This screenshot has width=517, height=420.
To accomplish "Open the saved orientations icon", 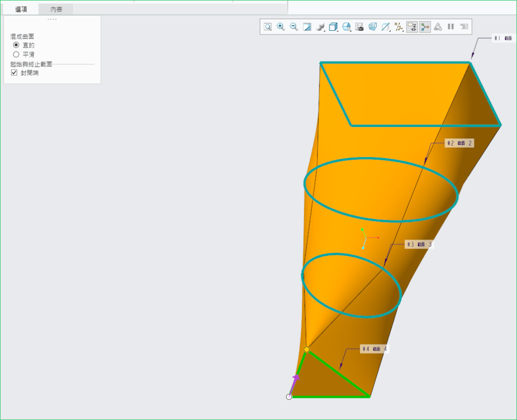I will pos(347,27).
